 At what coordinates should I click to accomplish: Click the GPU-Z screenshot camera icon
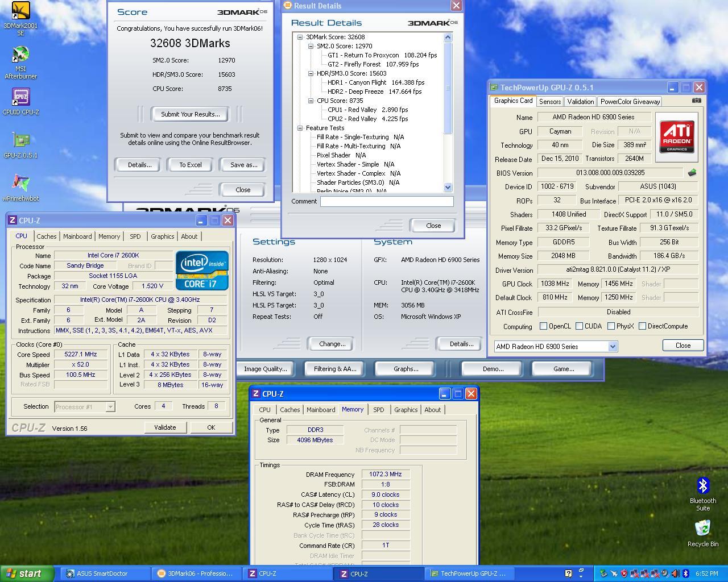(696, 101)
